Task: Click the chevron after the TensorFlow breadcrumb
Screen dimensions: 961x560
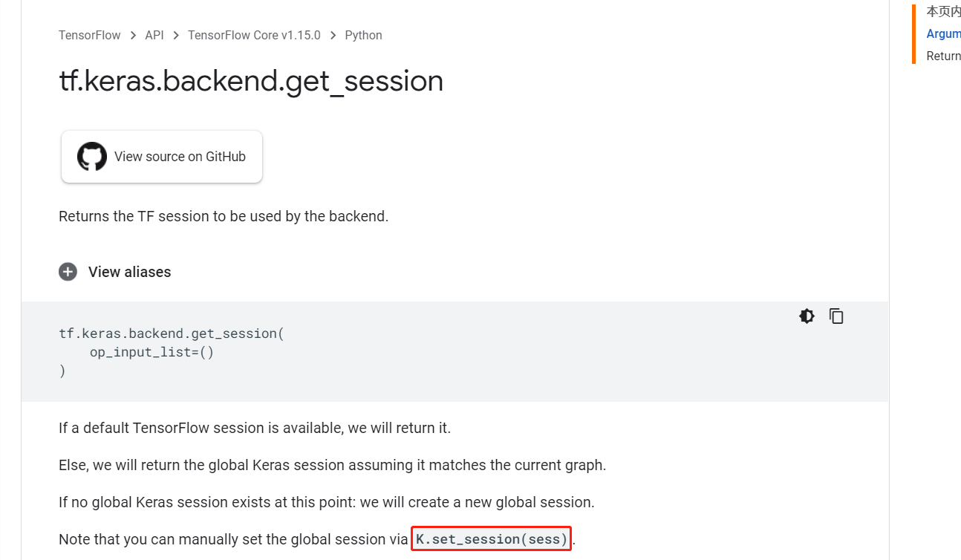Action: (132, 35)
